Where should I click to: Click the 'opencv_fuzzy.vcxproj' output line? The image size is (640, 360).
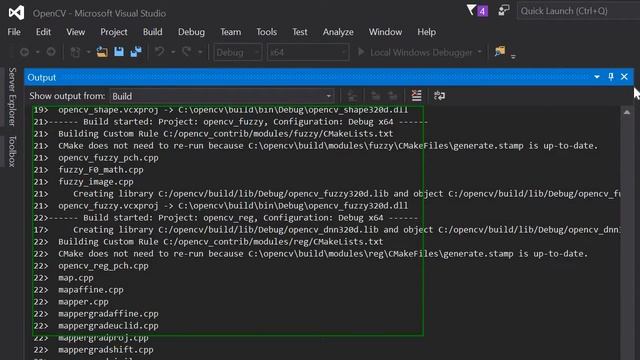(233, 206)
